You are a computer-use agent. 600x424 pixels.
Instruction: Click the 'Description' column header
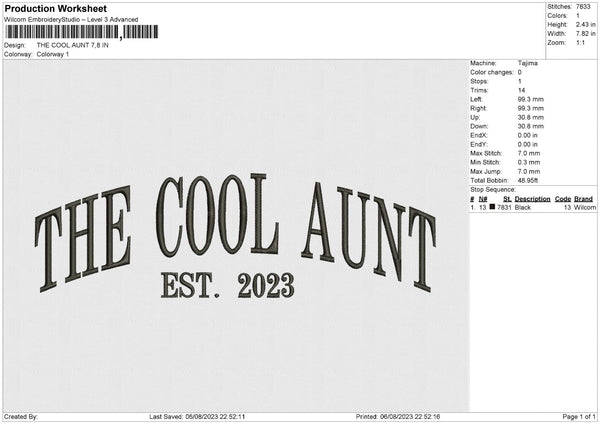pos(532,199)
